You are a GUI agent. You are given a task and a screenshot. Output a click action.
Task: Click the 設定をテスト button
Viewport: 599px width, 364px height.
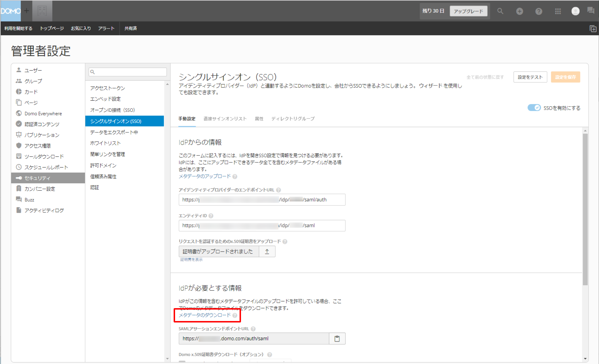coord(530,77)
